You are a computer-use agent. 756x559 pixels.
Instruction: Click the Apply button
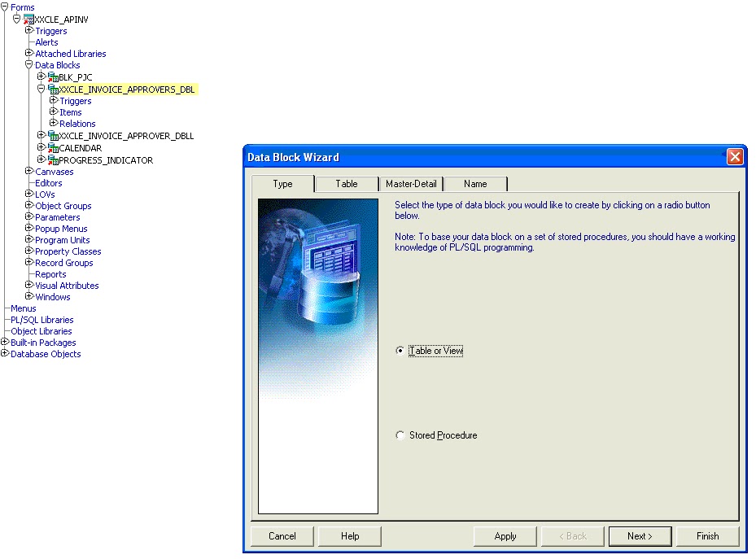(505, 536)
